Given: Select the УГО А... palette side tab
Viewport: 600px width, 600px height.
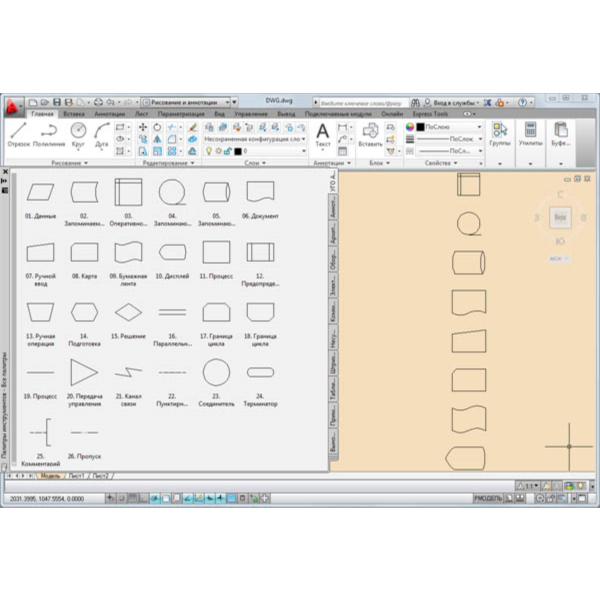Looking at the screenshot, I should click(x=333, y=181).
